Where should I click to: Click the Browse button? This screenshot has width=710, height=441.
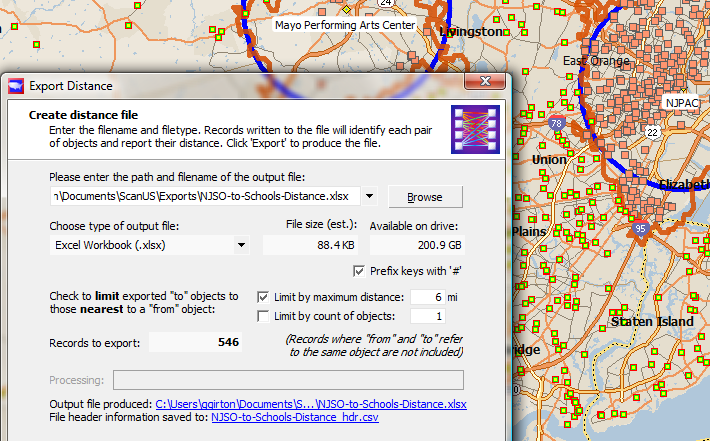[425, 196]
